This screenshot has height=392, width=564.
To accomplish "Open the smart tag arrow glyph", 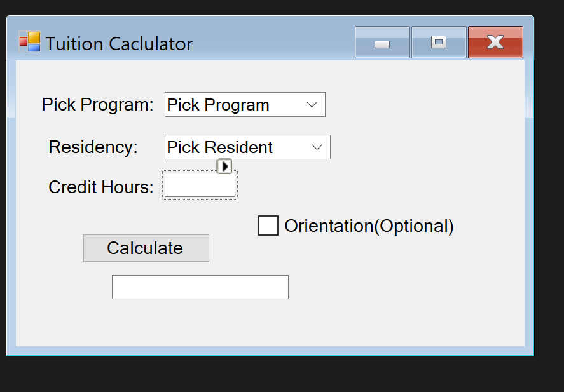I will click(x=224, y=166).
